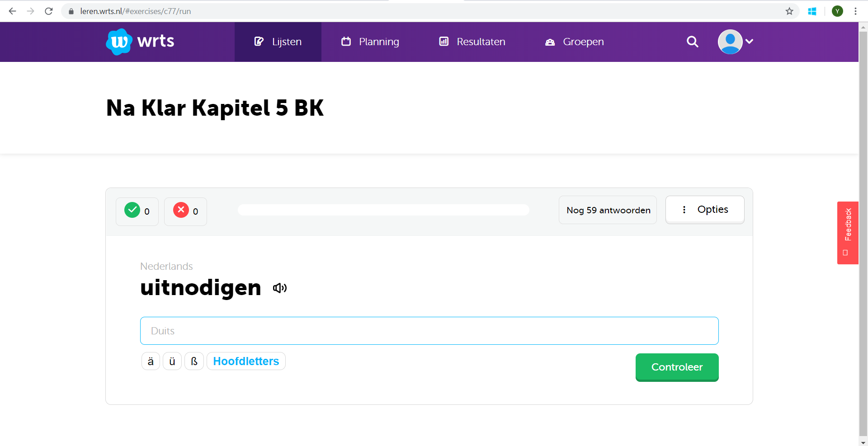This screenshot has height=446, width=868.
Task: Insert the ä character
Action: coord(151,361)
